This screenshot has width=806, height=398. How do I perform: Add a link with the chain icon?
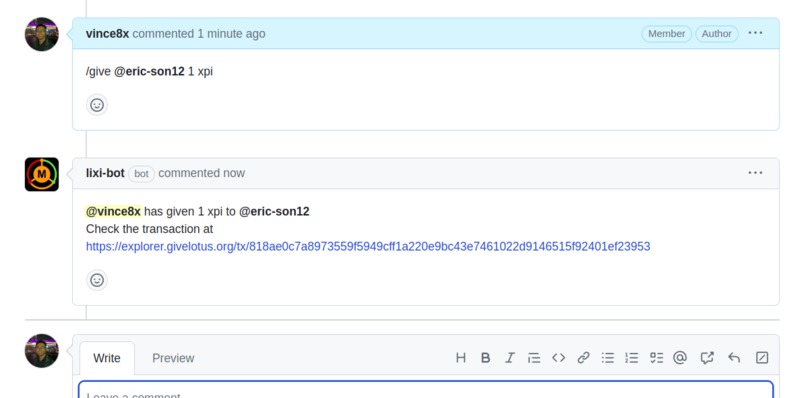(x=583, y=358)
